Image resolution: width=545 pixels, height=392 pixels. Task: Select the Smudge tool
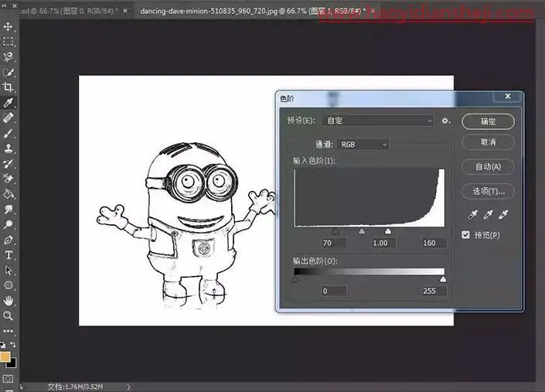8,210
